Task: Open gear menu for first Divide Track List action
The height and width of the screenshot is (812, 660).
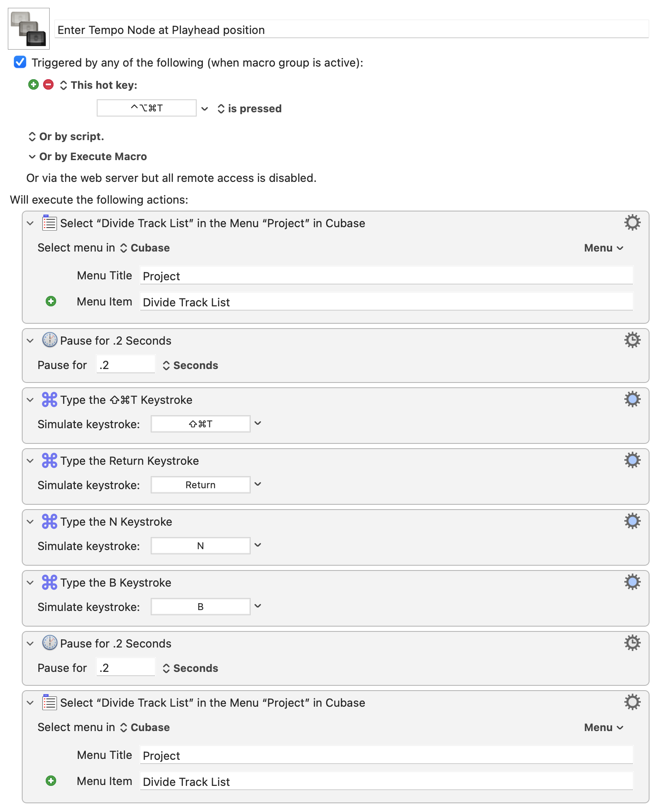Action: 632,223
